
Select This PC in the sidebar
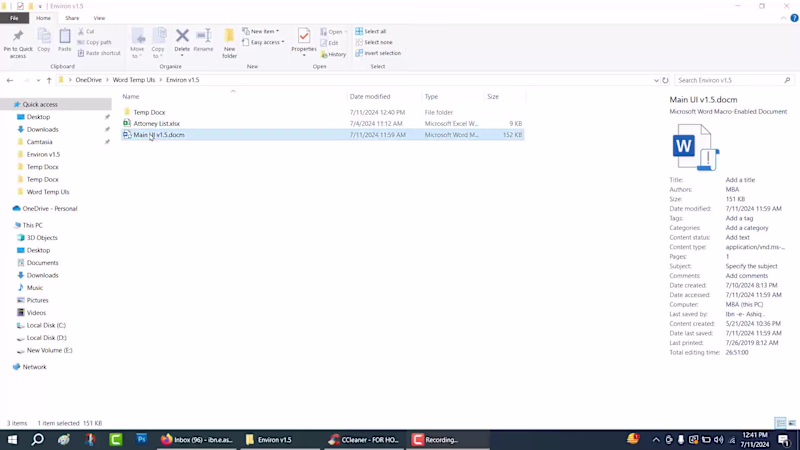point(32,225)
